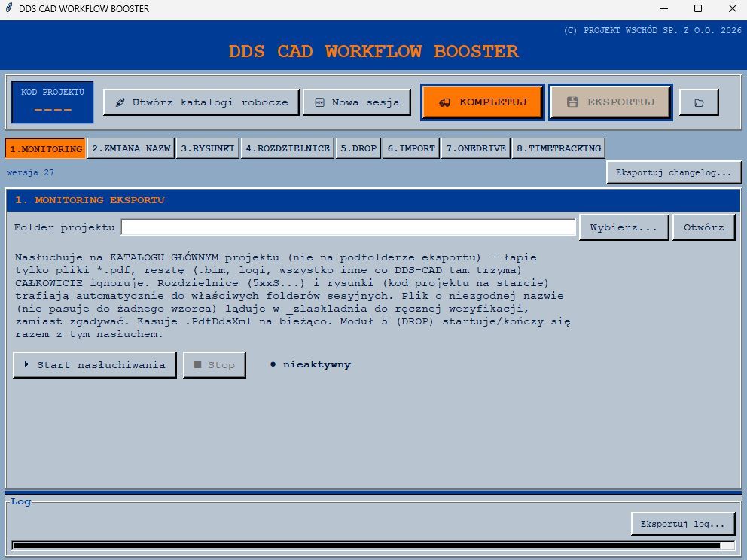Image resolution: width=747 pixels, height=560 pixels.
Task: Click Utwórz katalogi robocze button
Action: click(x=201, y=102)
